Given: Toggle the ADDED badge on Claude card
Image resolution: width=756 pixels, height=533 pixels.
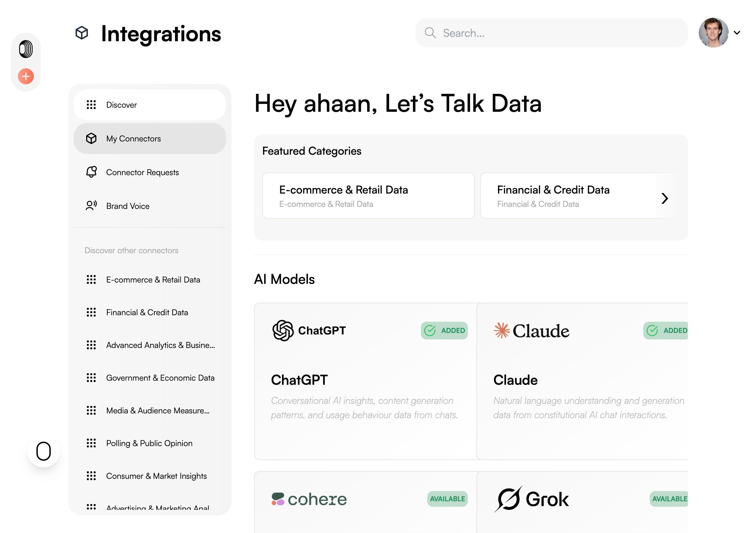Looking at the screenshot, I should 666,330.
